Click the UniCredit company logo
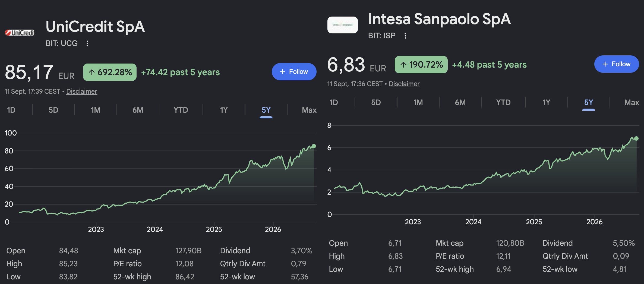 pos(20,33)
